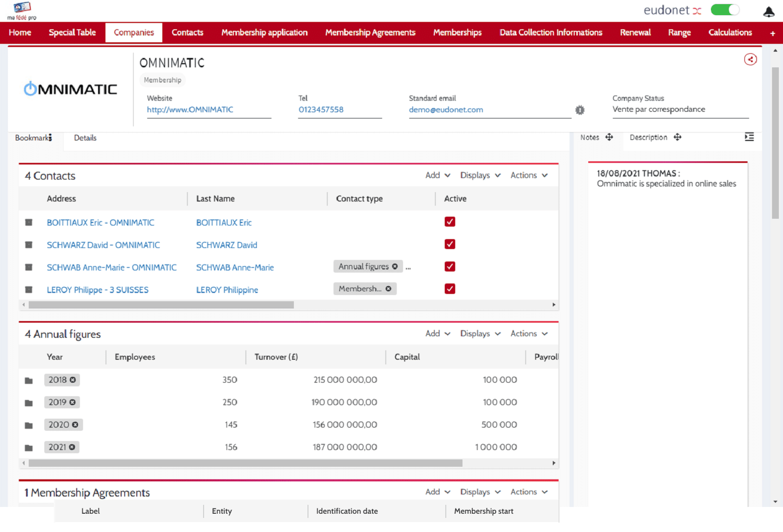This screenshot has height=532, width=783.
Task: Click the page vertical scrollbar
Action: pyautogui.click(x=775, y=143)
